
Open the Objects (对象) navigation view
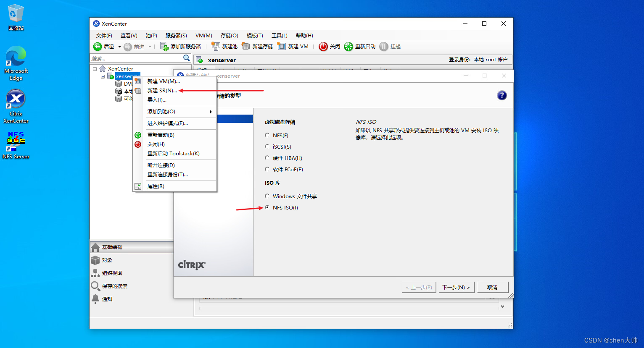132,260
